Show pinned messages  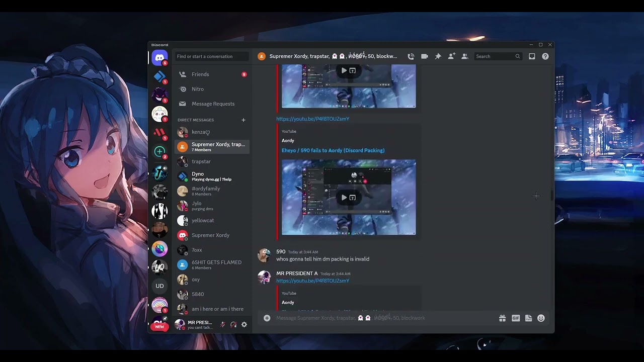point(438,56)
